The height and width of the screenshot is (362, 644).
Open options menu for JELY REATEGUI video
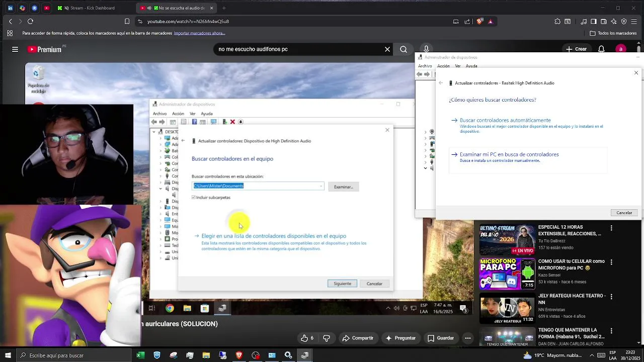[611, 297]
